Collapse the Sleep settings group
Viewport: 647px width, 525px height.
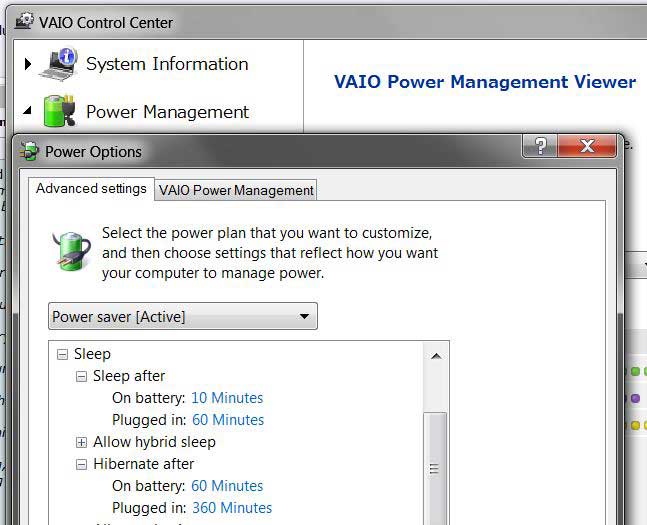point(62,354)
